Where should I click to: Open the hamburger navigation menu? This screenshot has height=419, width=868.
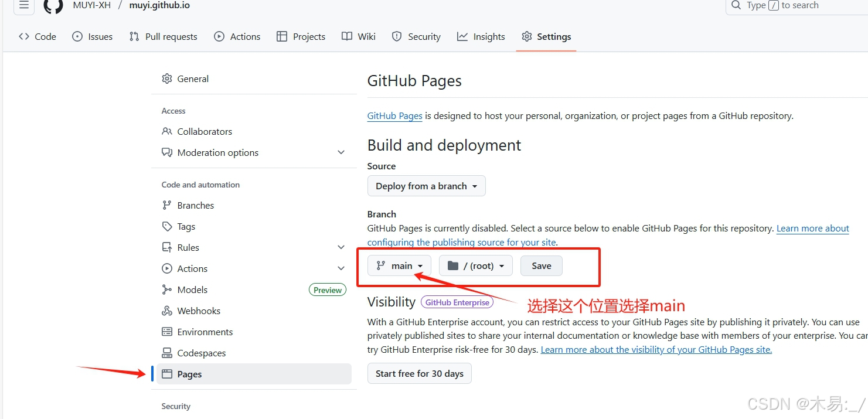(24, 5)
